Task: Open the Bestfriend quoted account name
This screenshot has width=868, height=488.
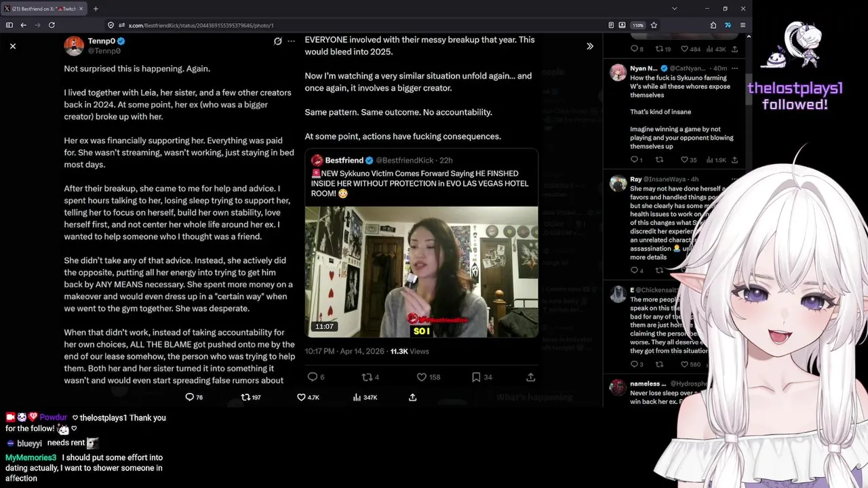Action: tap(344, 161)
